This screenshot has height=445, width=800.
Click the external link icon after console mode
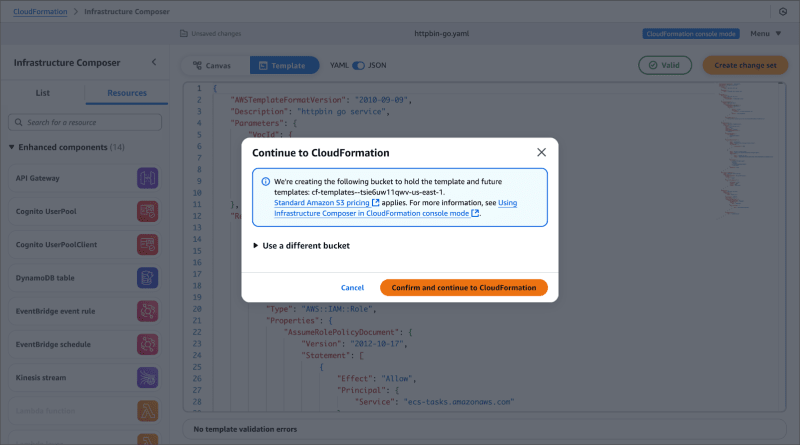(x=475, y=213)
